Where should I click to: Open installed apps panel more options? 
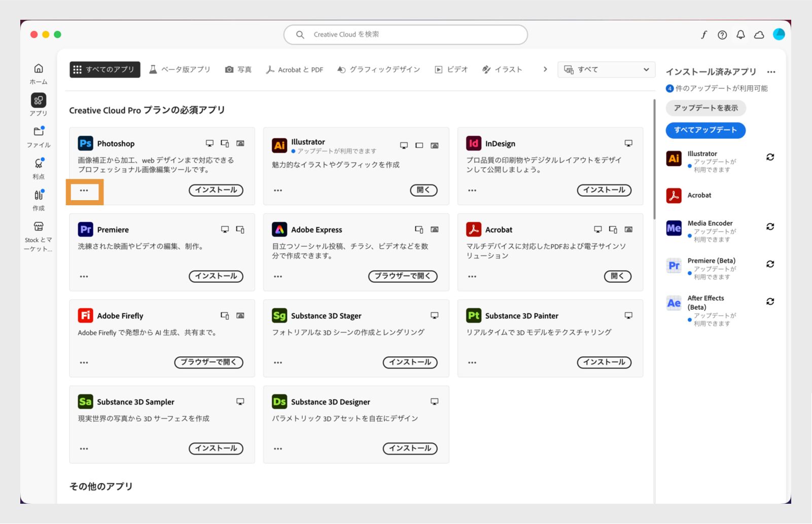[771, 72]
